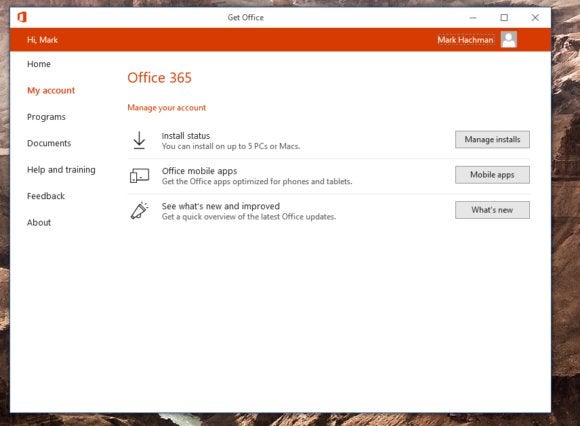This screenshot has width=580, height=426.
Task: Minimize the Get Office window
Action: click(x=473, y=17)
